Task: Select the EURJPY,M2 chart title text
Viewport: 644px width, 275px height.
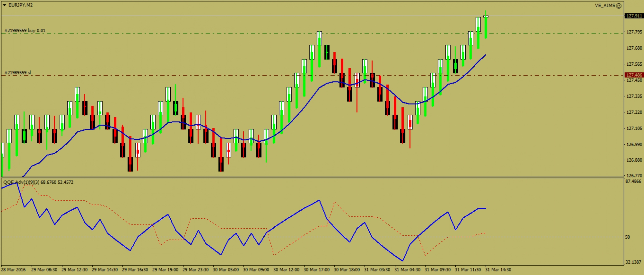Action: pos(21,5)
